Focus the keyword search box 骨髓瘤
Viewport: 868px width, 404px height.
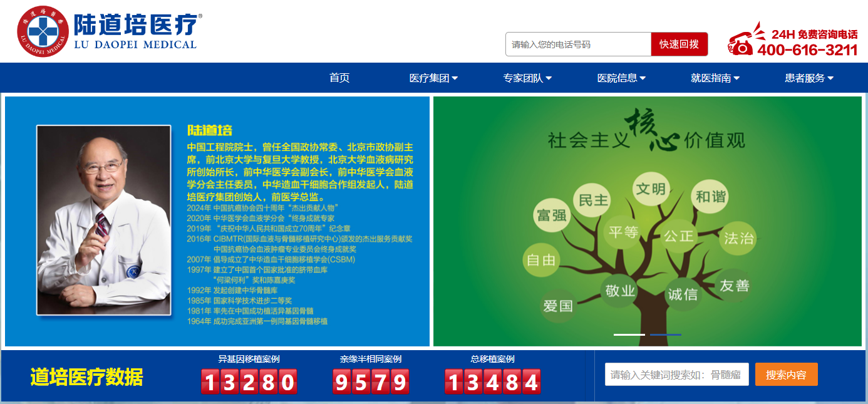676,375
